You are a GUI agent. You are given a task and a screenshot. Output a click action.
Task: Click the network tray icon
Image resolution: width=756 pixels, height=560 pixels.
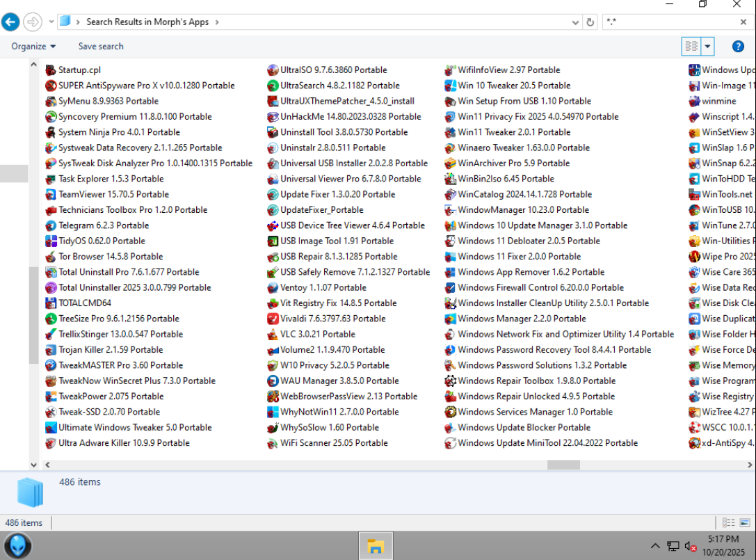point(673,546)
